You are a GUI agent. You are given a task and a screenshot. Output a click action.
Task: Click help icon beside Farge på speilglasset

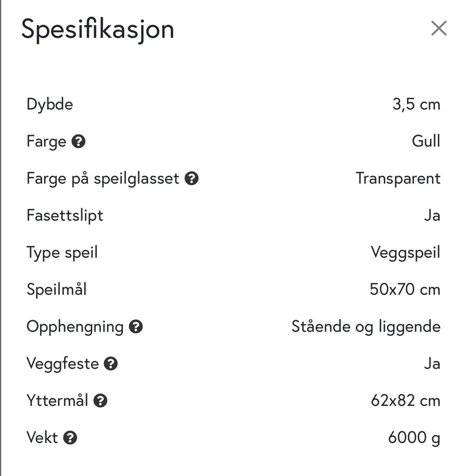pyautogui.click(x=192, y=179)
